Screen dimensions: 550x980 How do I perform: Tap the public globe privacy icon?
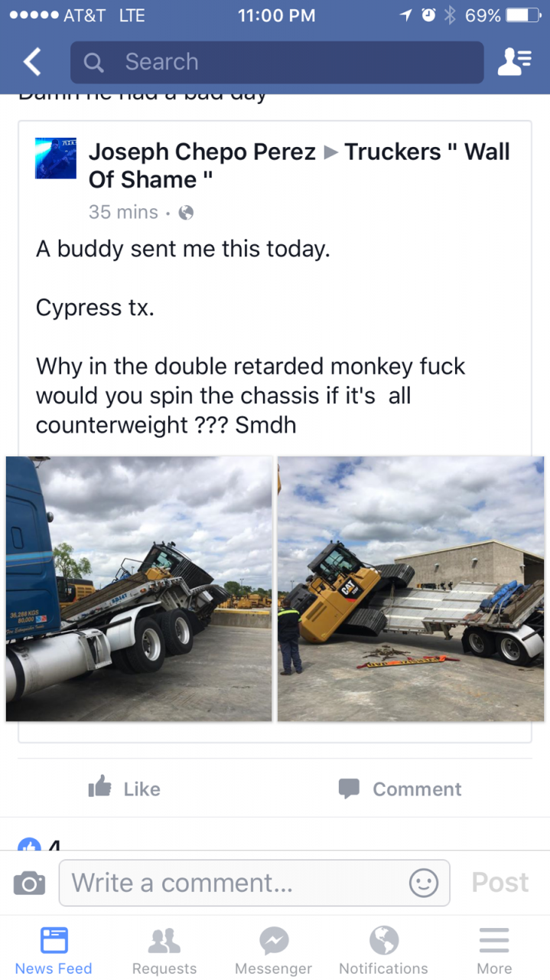tap(186, 212)
